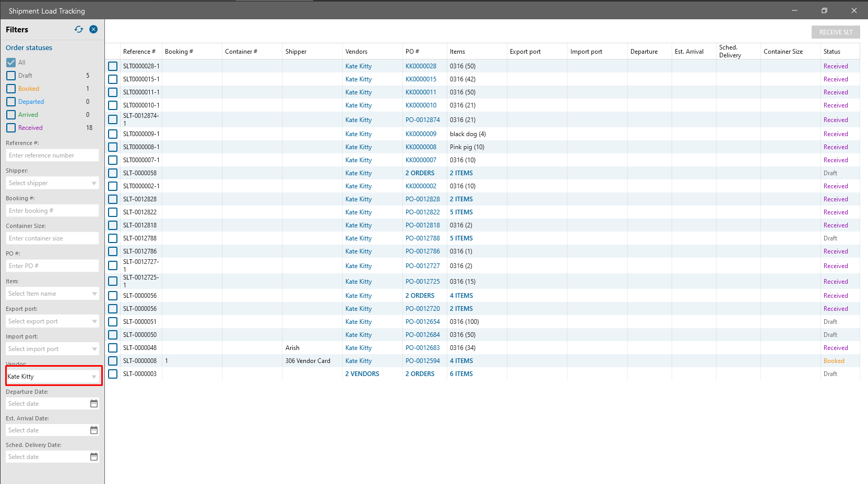868x484 pixels.
Task: Open the Vendor dropdown showing Kate Kitty
Action: (52, 377)
